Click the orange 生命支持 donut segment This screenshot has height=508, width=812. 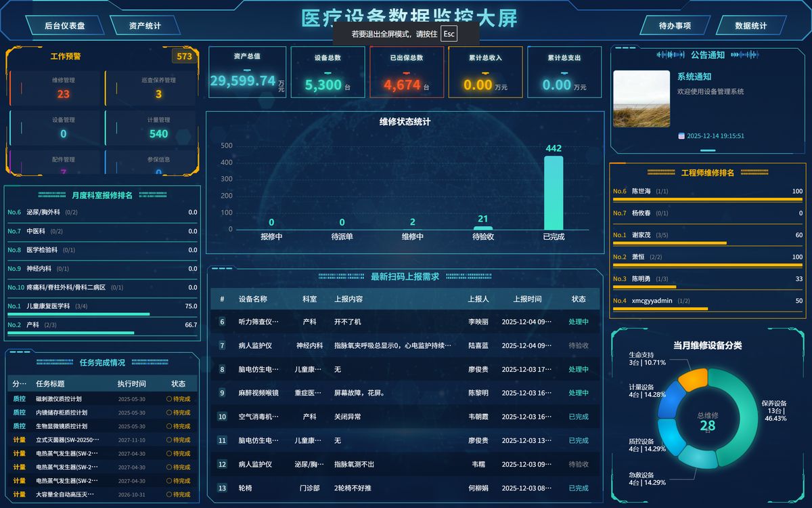pyautogui.click(x=694, y=379)
